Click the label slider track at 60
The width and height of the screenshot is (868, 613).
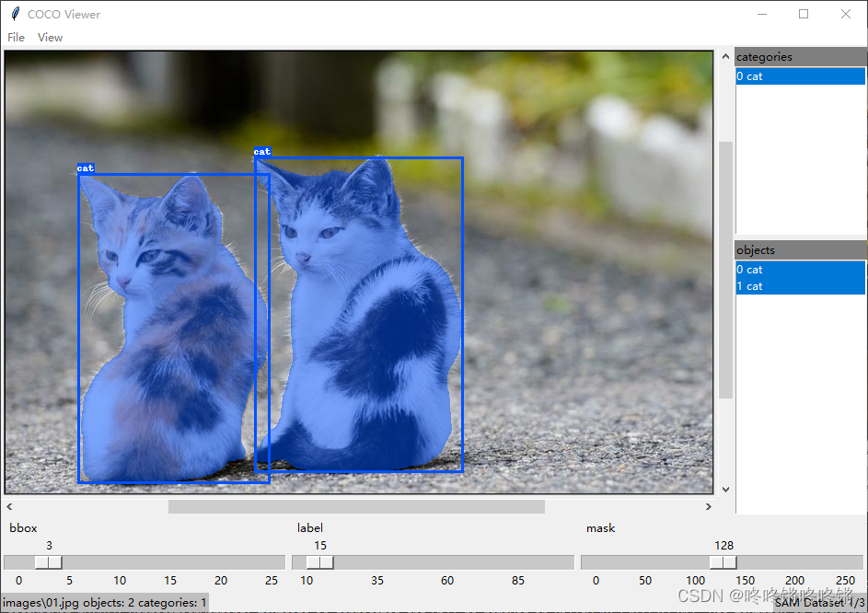[x=447, y=562]
